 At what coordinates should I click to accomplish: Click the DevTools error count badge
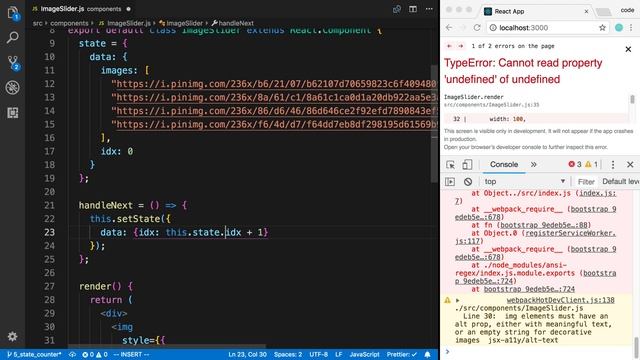pyautogui.click(x=575, y=164)
